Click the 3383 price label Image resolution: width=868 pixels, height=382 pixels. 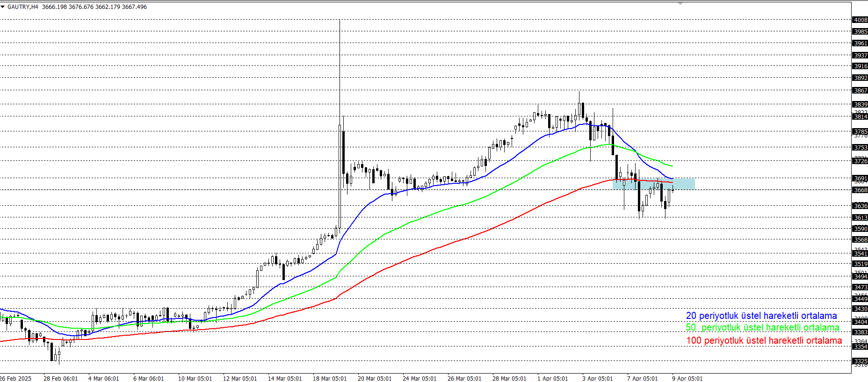[x=861, y=332]
